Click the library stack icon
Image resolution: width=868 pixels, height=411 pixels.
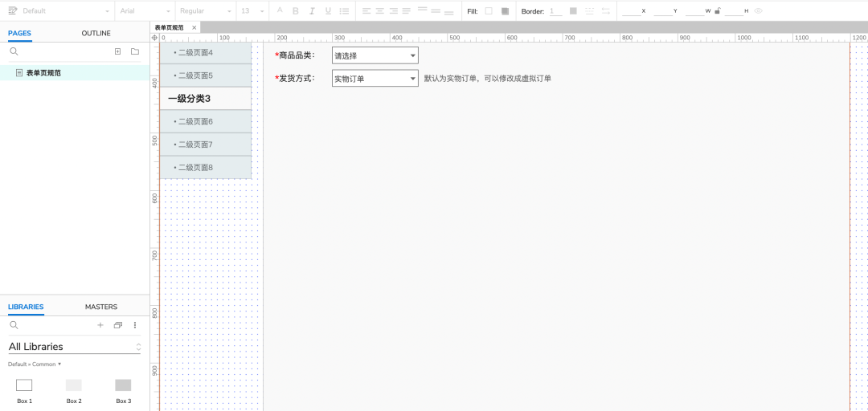pyautogui.click(x=117, y=325)
